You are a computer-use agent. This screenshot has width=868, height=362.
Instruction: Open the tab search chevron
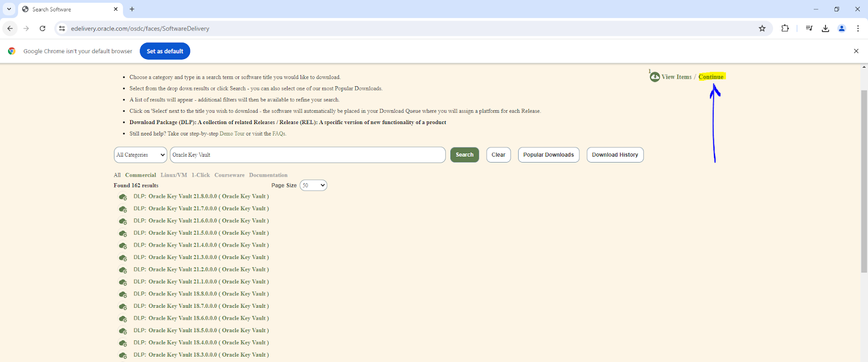tap(9, 9)
